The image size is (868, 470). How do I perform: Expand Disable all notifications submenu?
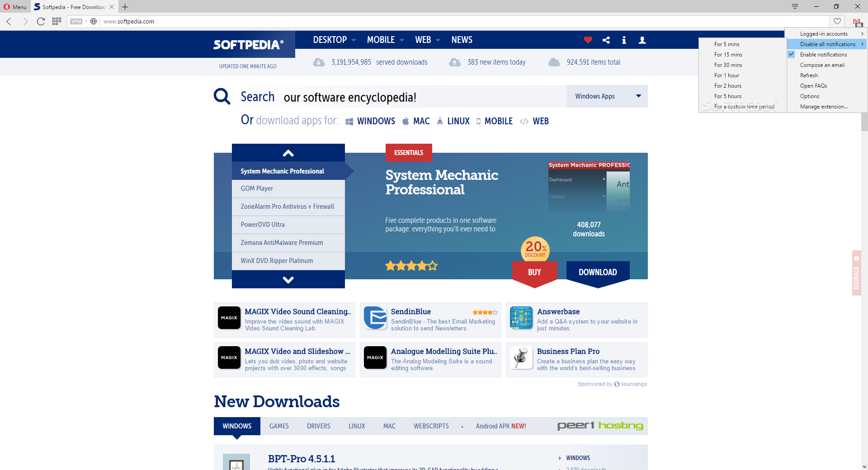tap(827, 44)
